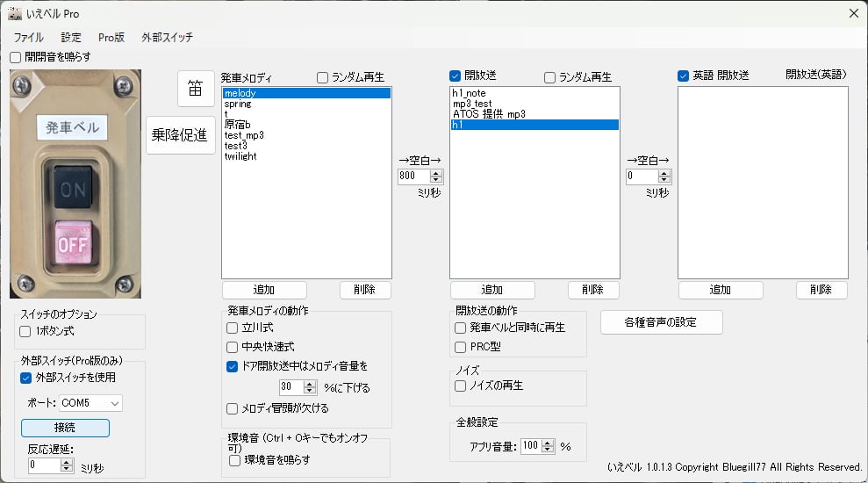Viewport: 868px width, 483px height.
Task: Decrease the app volume spinner value
Action: coord(549,450)
